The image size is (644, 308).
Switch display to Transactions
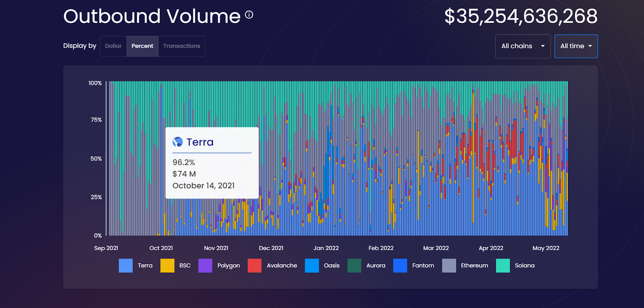(182, 46)
